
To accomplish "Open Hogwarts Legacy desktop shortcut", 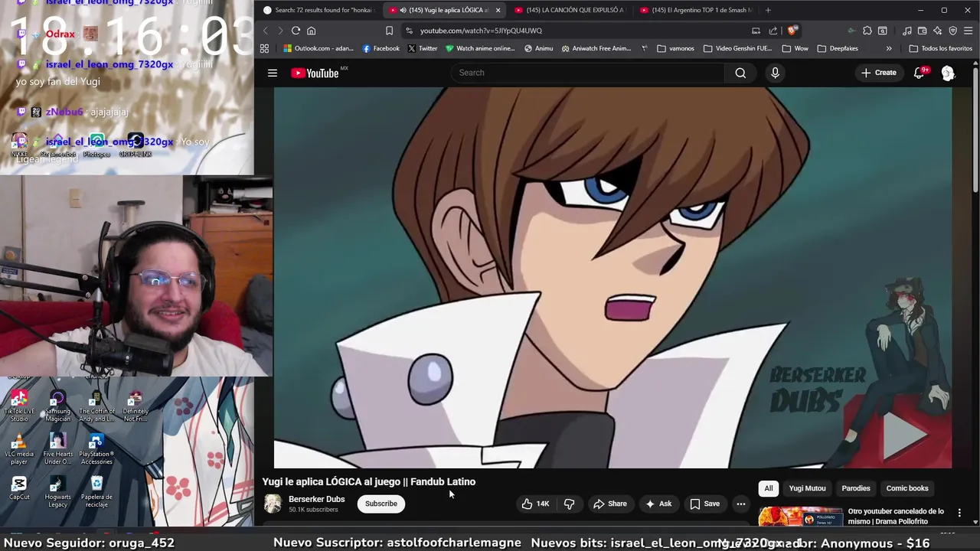I will pyautogui.click(x=57, y=492).
